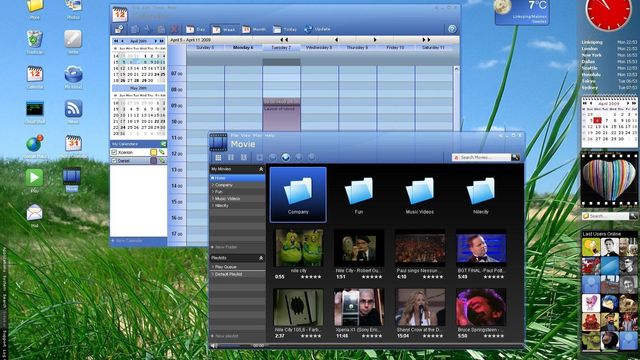Switch Calendar to Week view

click(224, 29)
